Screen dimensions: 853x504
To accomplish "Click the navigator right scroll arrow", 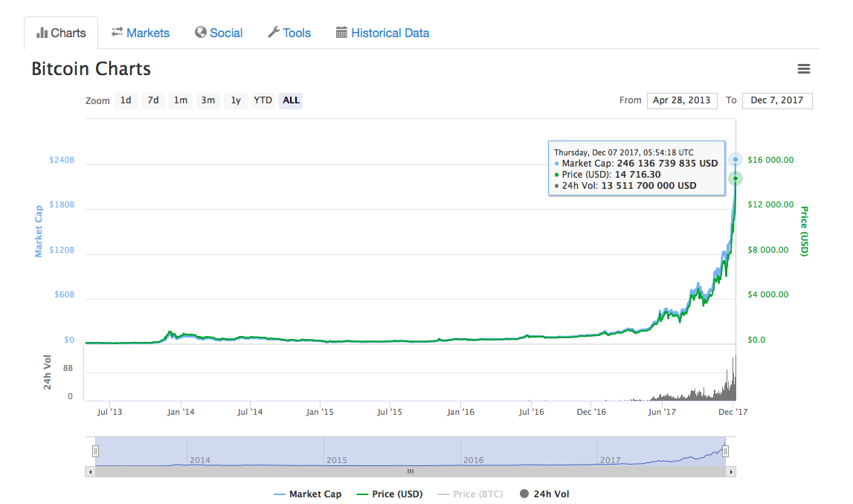I will [x=730, y=471].
